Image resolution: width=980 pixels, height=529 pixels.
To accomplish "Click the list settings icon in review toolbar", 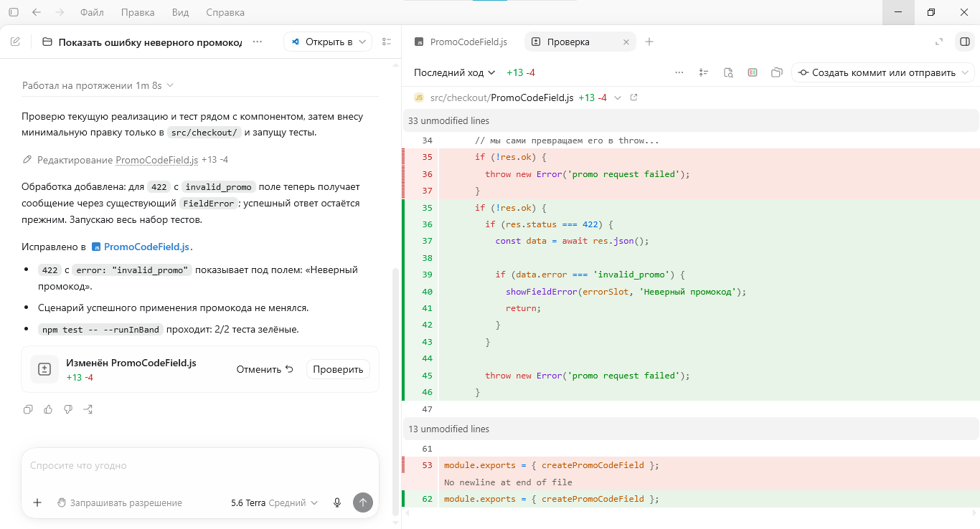I will (x=704, y=72).
